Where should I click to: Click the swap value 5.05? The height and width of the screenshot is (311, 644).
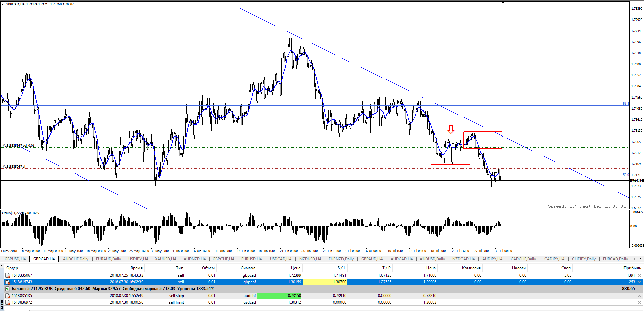coord(568,275)
